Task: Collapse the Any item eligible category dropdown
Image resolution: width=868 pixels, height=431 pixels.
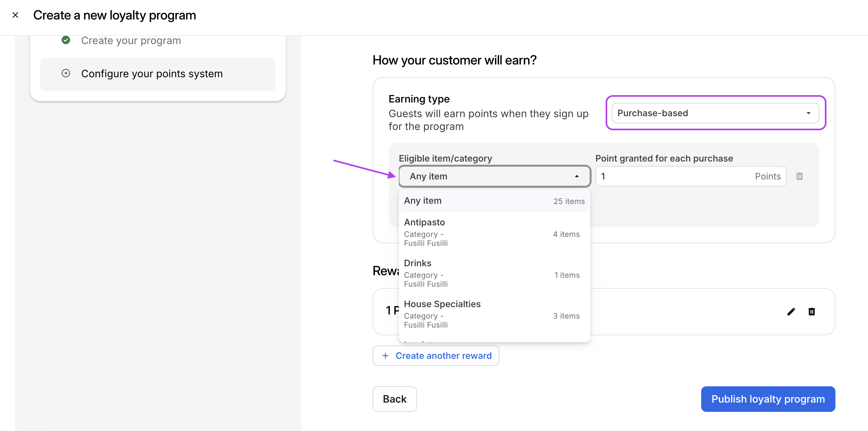Action: pyautogui.click(x=494, y=176)
